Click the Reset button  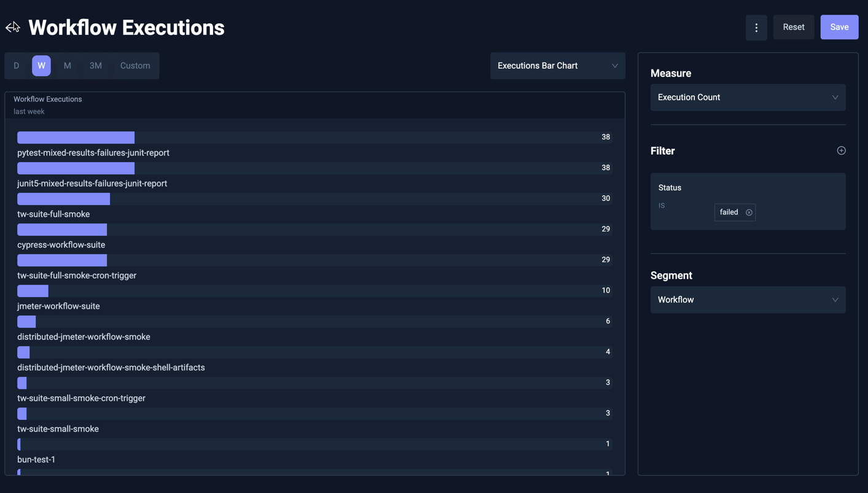coord(793,27)
